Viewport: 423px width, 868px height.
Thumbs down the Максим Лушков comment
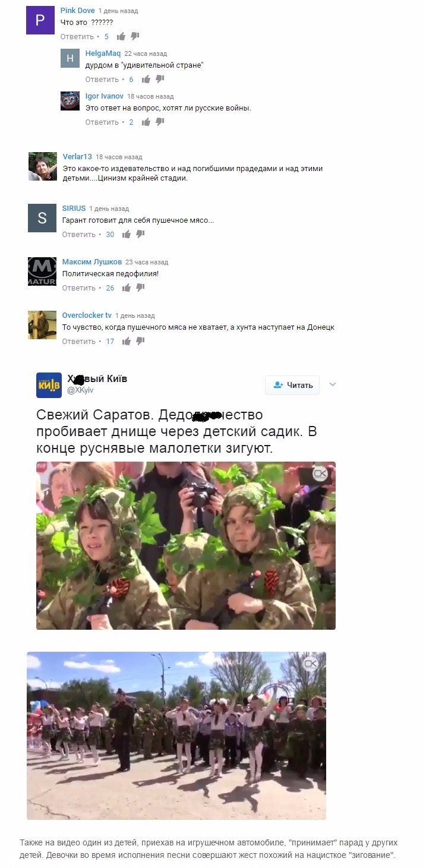(x=140, y=288)
